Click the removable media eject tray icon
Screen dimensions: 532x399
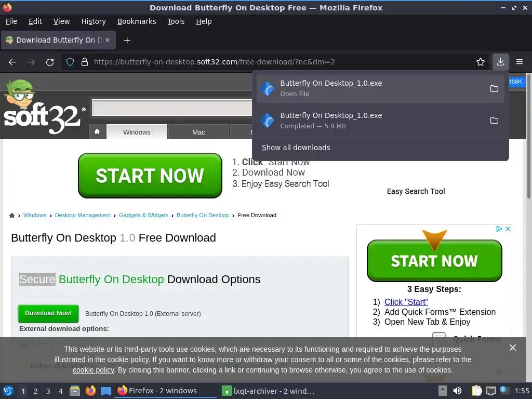coord(442,391)
